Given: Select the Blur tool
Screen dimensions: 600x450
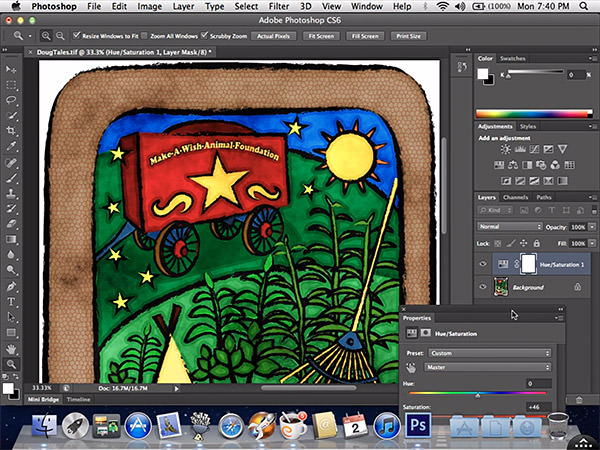Looking at the screenshot, I should pos(11,255).
